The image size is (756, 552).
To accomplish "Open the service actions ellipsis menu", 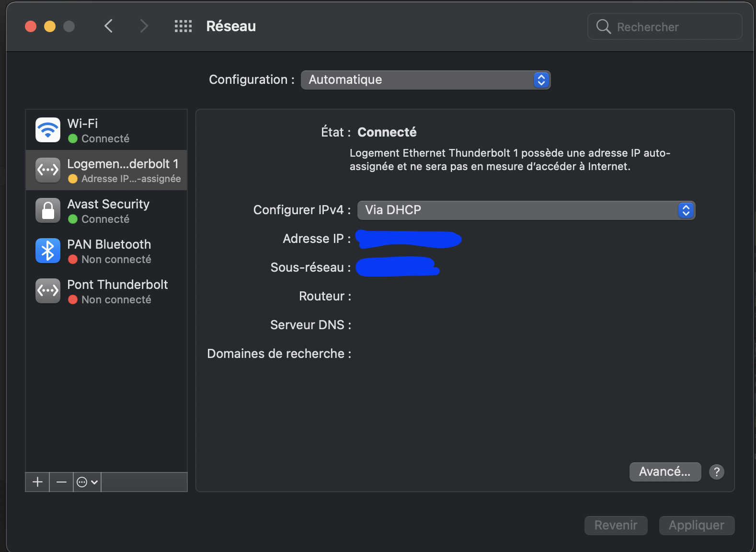I will tap(87, 482).
